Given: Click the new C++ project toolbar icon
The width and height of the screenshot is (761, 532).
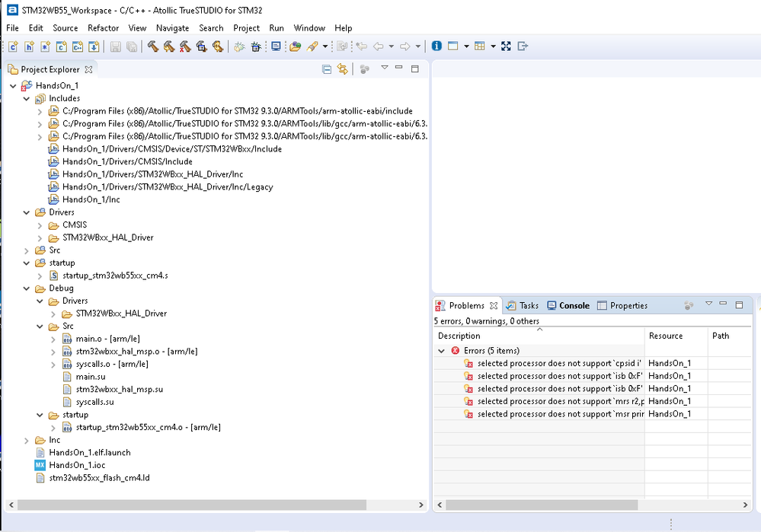Looking at the screenshot, I should click(x=77, y=46).
